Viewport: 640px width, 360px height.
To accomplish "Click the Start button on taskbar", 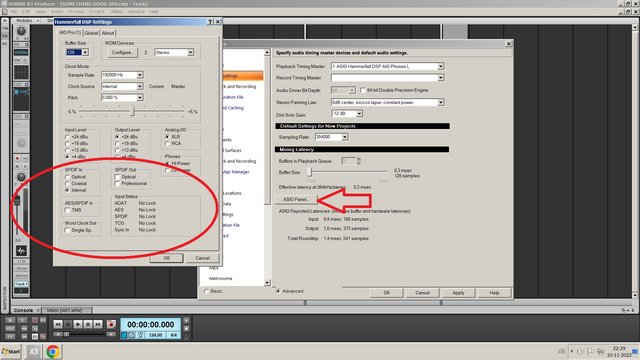I will pyautogui.click(x=11, y=351).
